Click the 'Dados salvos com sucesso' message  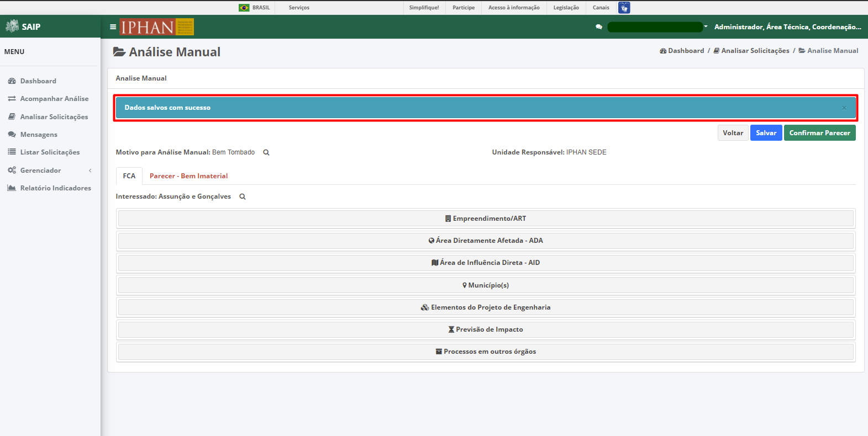(167, 108)
